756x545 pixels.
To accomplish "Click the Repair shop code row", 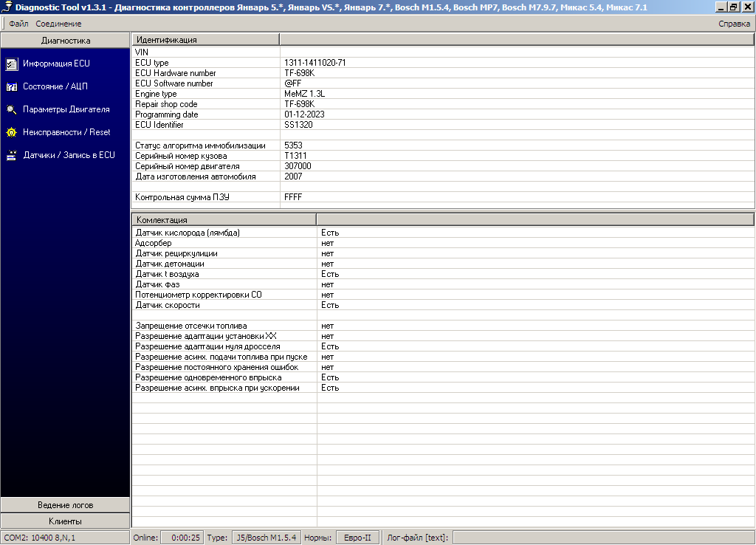I will [443, 104].
